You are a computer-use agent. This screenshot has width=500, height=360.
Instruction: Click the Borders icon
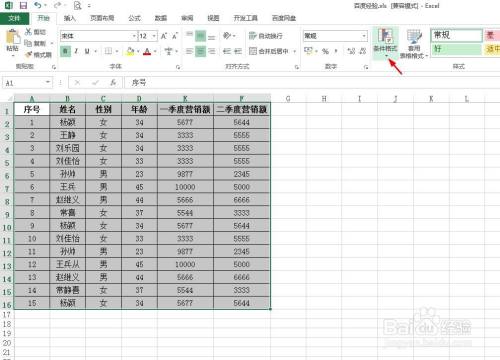pos(108,51)
